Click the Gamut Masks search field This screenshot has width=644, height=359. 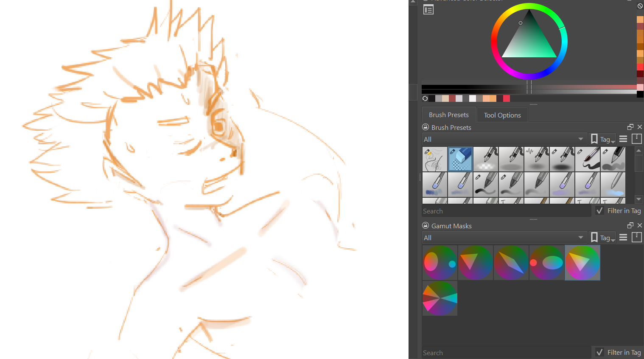click(506, 353)
